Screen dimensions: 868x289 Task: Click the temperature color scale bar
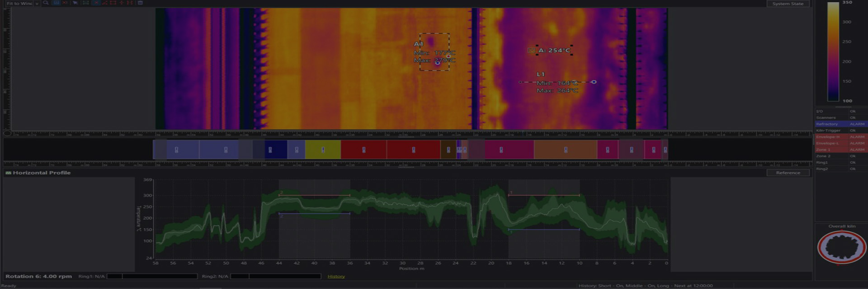[x=833, y=51]
